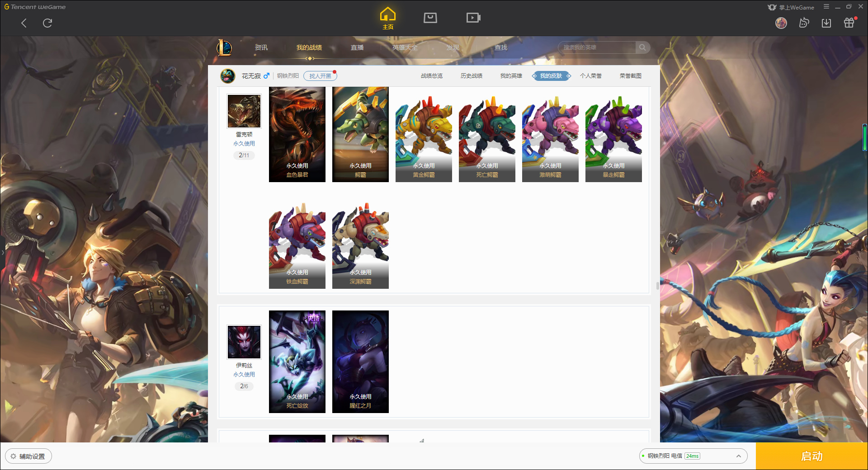
Task: Click the search magnifier icon
Action: 642,47
